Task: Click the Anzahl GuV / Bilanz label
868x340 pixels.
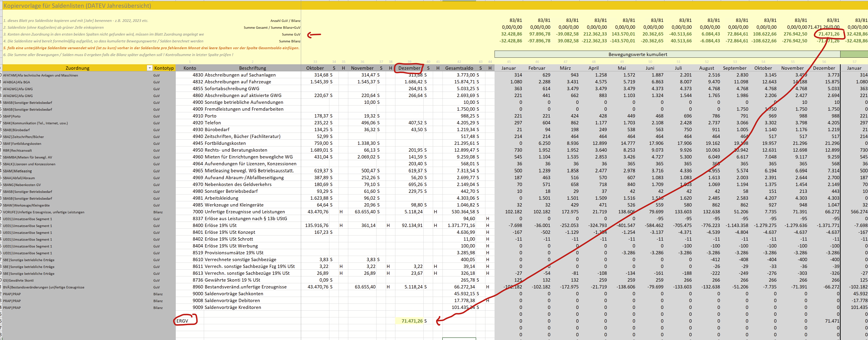Action: click(x=285, y=20)
